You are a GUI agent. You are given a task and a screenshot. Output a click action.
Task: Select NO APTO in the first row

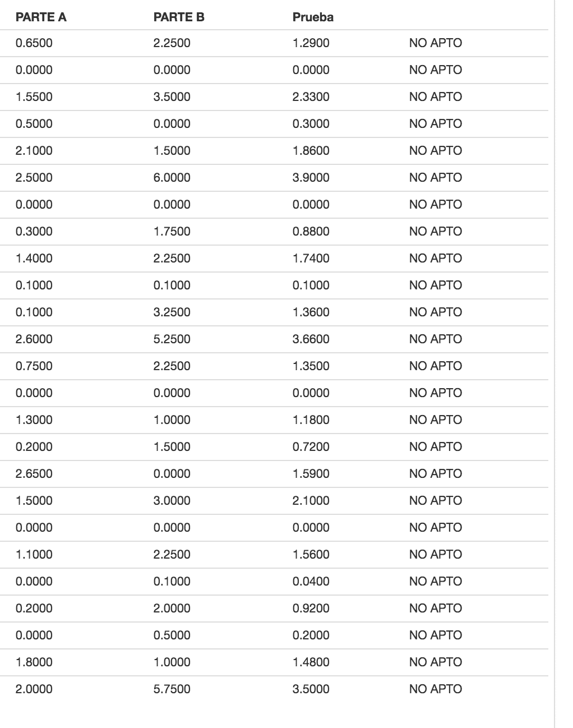tap(436, 43)
